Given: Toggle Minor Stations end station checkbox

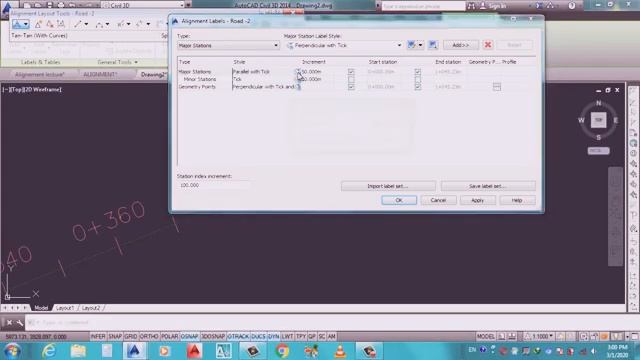Looking at the screenshot, I should 418,79.
